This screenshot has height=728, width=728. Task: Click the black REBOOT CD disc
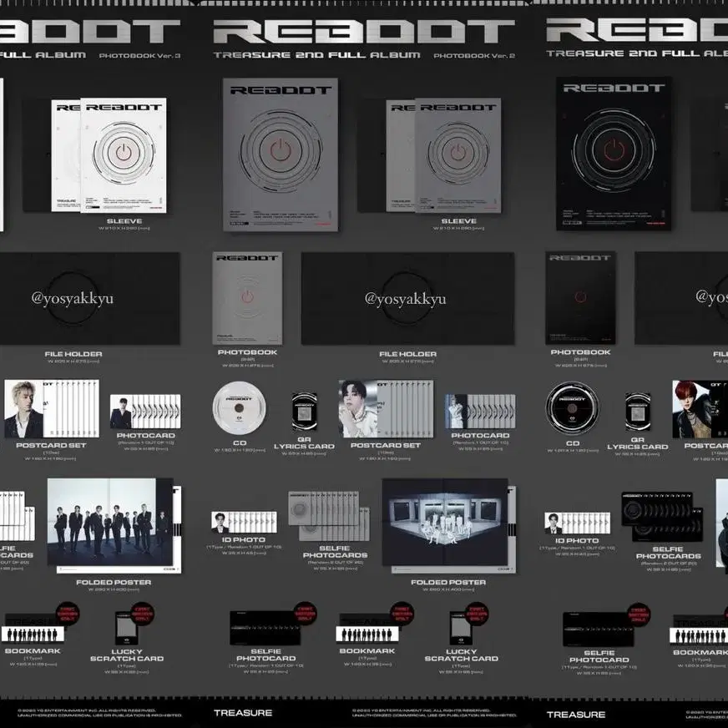coord(572,408)
